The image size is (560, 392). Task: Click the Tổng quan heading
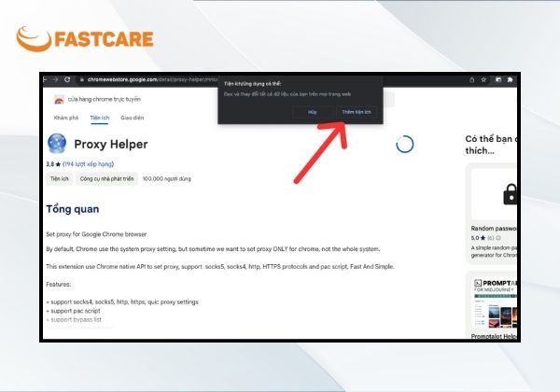pyautogui.click(x=73, y=209)
